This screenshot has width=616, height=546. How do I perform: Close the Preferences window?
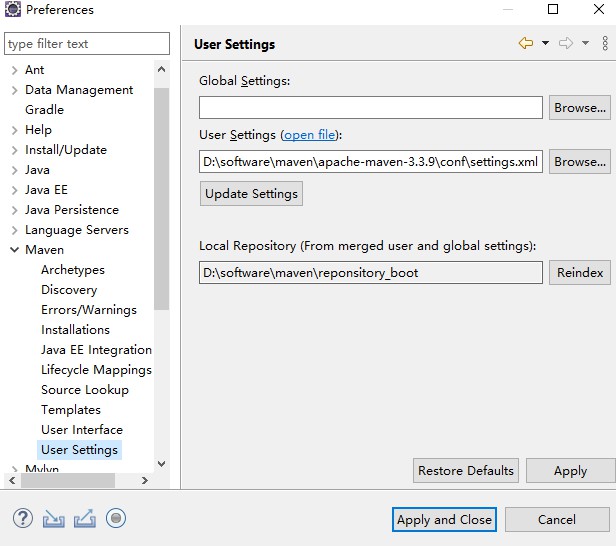[x=599, y=9]
